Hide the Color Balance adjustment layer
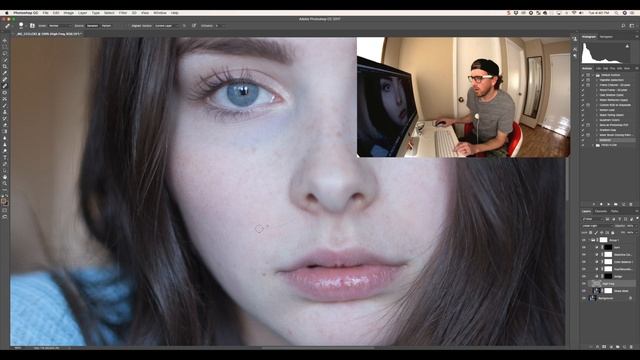Screen dimensions: 640x360 tap(584, 262)
